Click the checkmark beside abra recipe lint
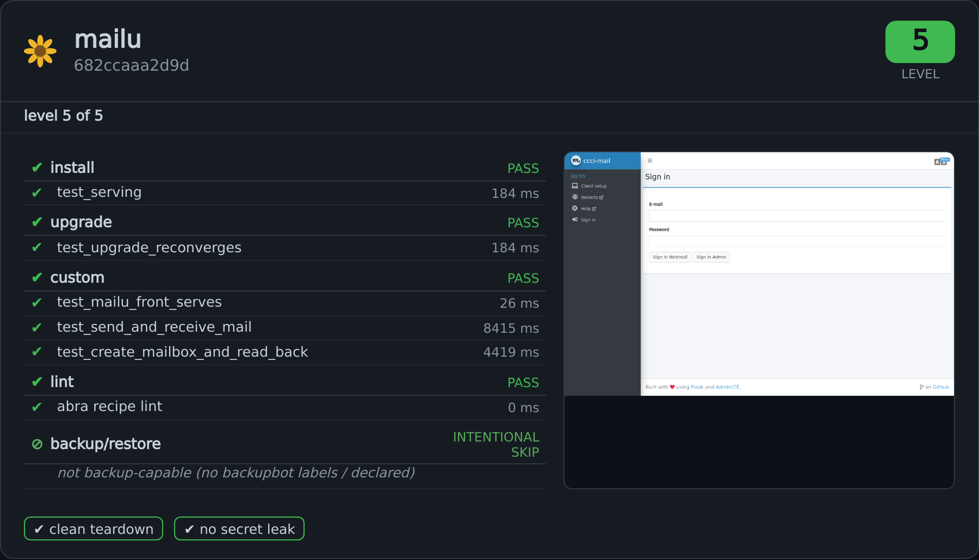Viewport: 979px width, 560px height. (37, 407)
